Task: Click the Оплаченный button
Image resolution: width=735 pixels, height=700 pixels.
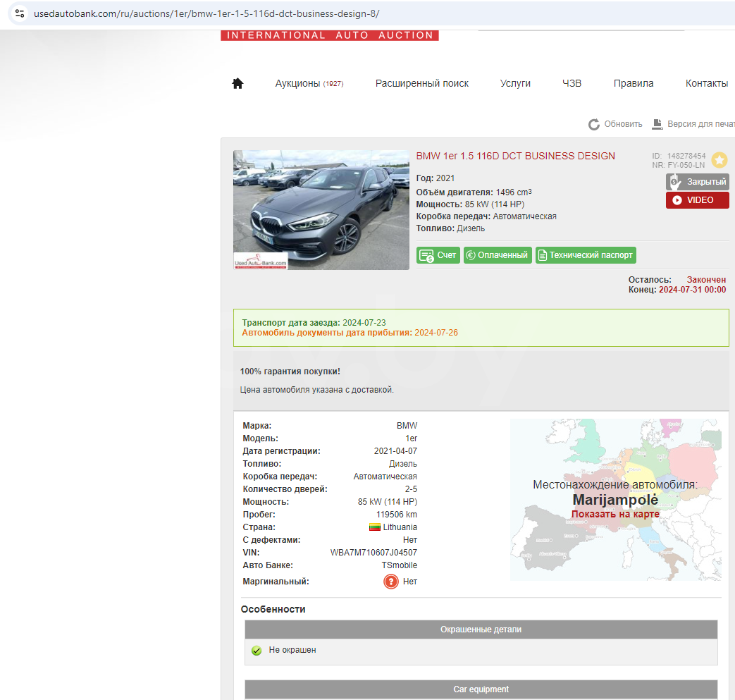Action: point(498,255)
